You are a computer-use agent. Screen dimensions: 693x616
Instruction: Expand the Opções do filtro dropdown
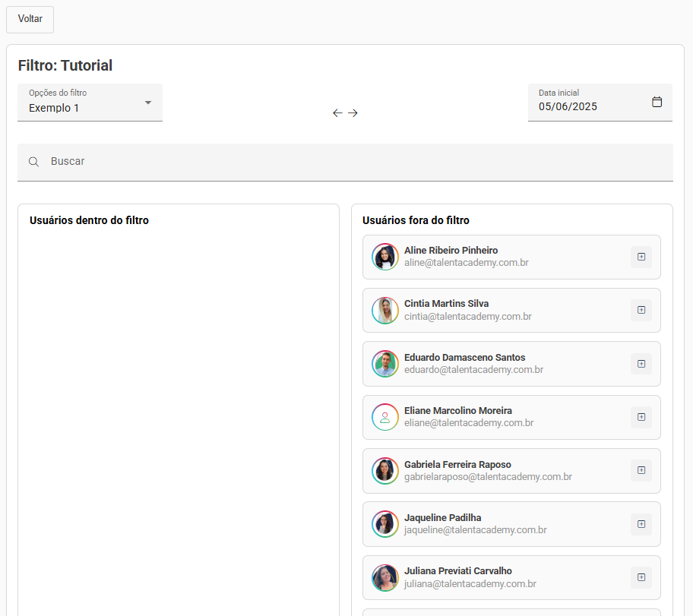[148, 103]
